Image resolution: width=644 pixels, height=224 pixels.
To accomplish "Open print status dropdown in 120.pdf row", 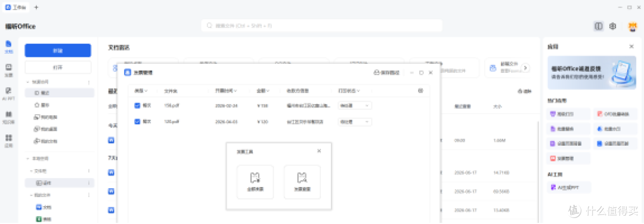I will (x=355, y=122).
